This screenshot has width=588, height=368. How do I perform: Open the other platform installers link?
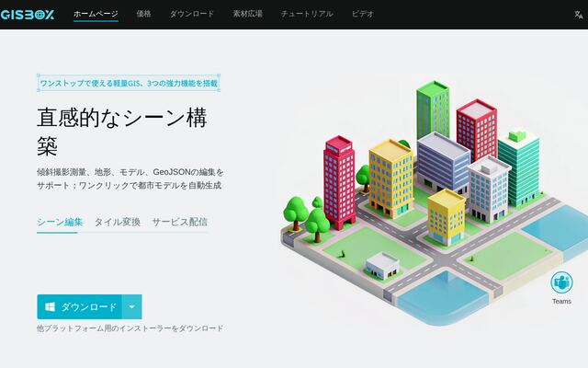click(x=130, y=328)
